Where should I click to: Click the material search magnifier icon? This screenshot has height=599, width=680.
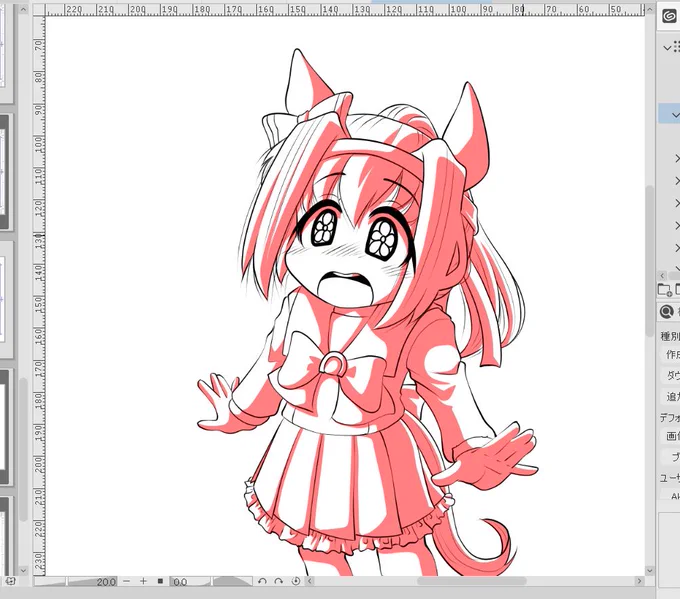tap(666, 311)
